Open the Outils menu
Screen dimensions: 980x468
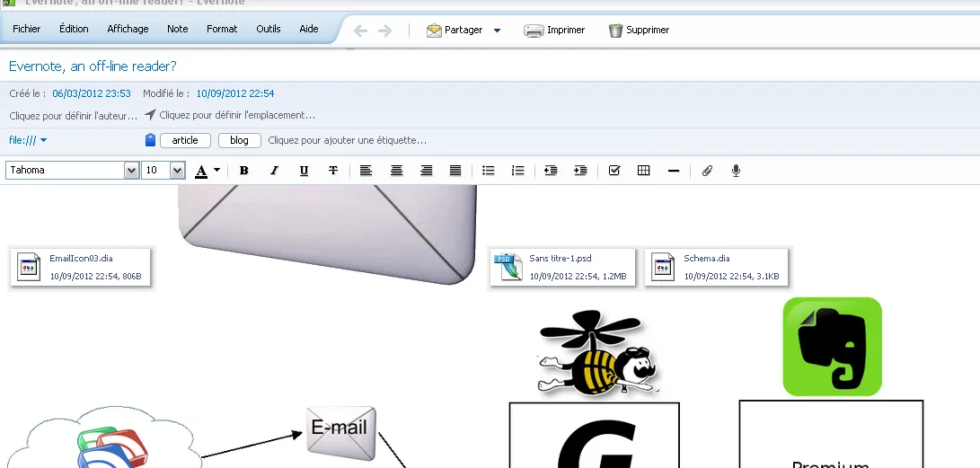[268, 29]
